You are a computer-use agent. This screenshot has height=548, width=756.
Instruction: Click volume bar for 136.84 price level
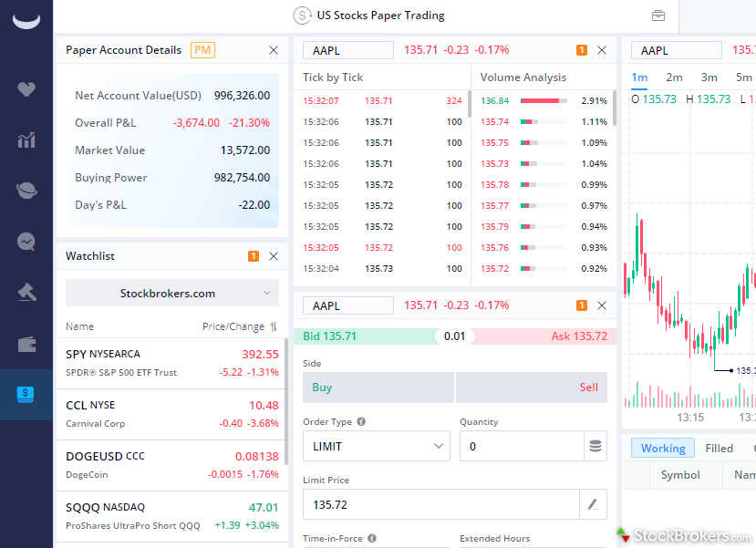(x=544, y=100)
